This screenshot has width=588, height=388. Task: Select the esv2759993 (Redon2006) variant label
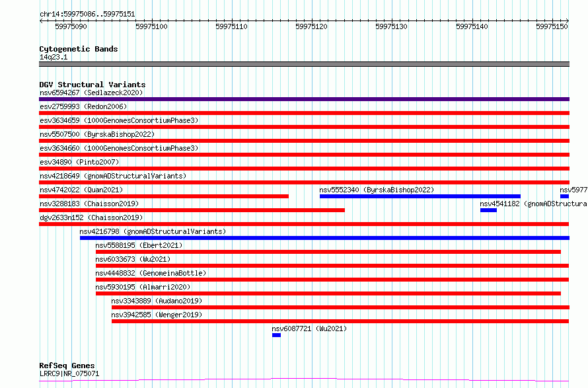(x=83, y=106)
